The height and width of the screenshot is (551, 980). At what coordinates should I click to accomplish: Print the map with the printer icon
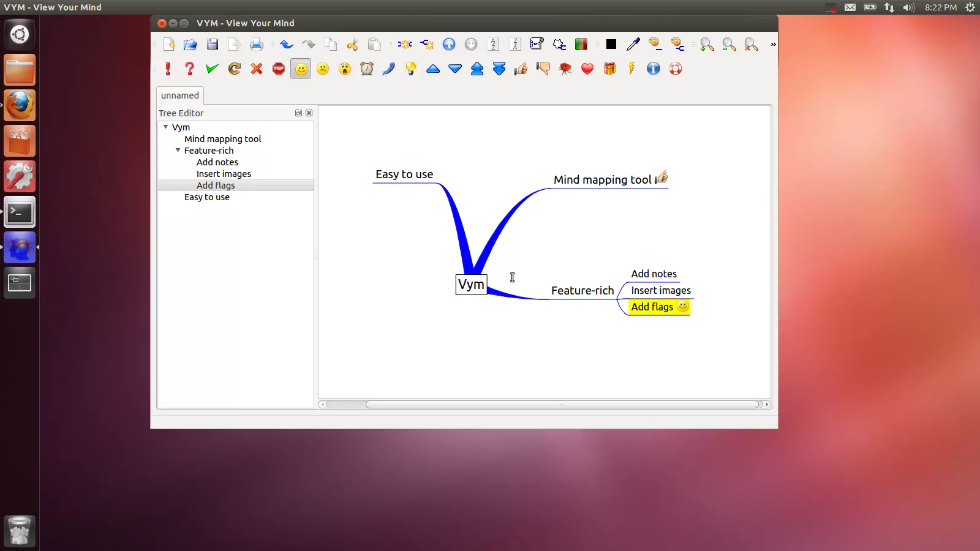coord(257,44)
